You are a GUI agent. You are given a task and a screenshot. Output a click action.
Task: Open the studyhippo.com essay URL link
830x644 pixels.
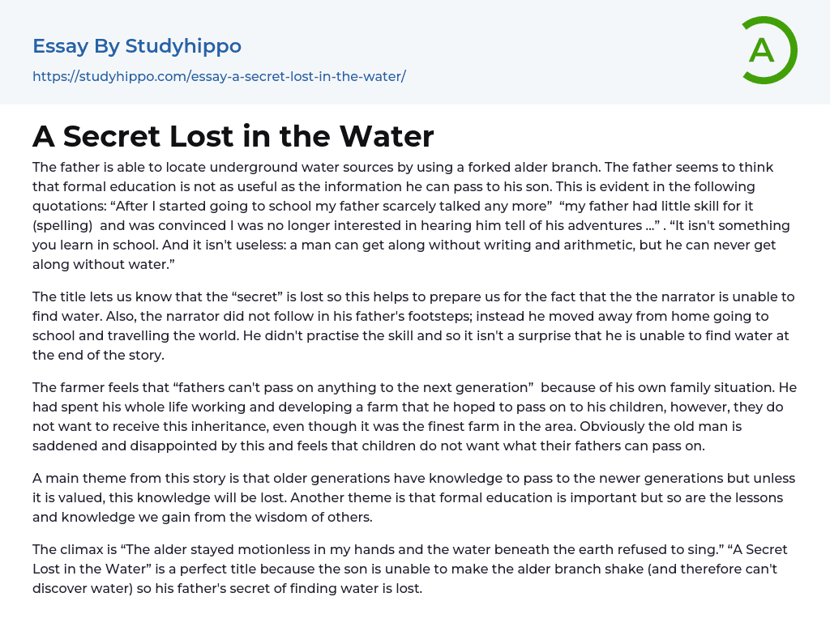click(219, 77)
